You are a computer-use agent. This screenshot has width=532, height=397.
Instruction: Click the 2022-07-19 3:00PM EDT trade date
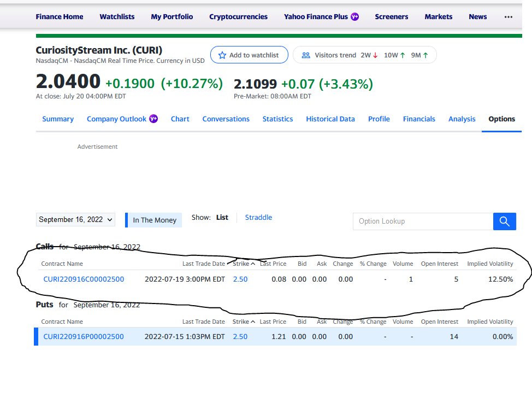point(185,279)
